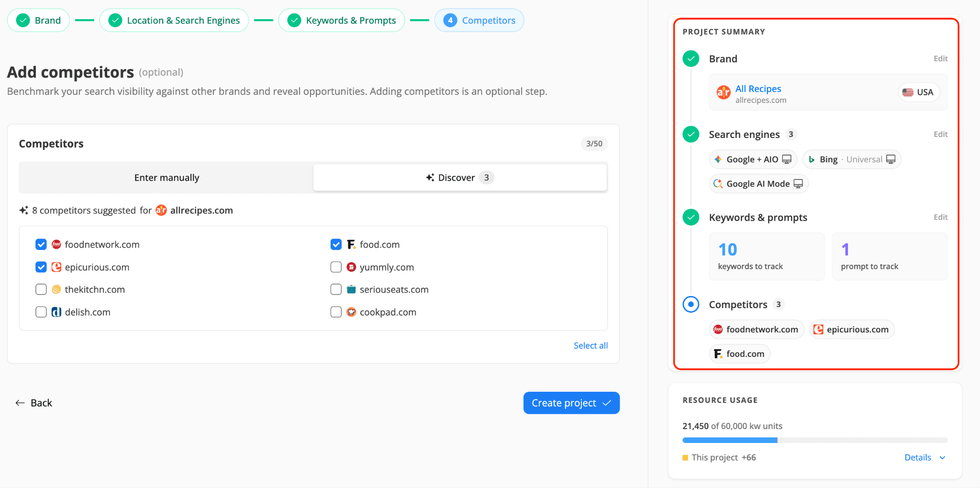Image resolution: width=980 pixels, height=488 pixels.
Task: Open the 1 prompt to track card
Action: [890, 257]
